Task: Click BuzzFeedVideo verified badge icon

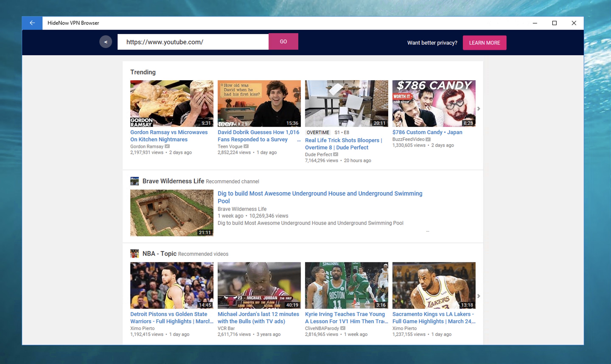Action: tap(428, 139)
